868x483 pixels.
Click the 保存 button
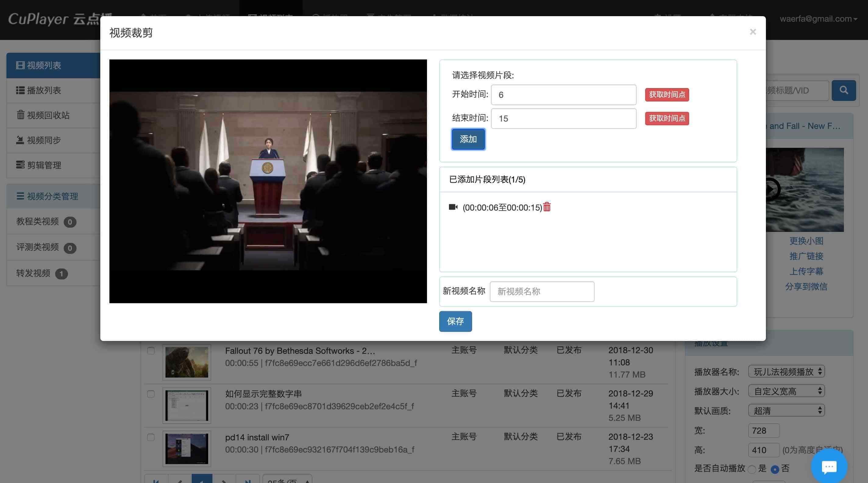[x=455, y=321]
